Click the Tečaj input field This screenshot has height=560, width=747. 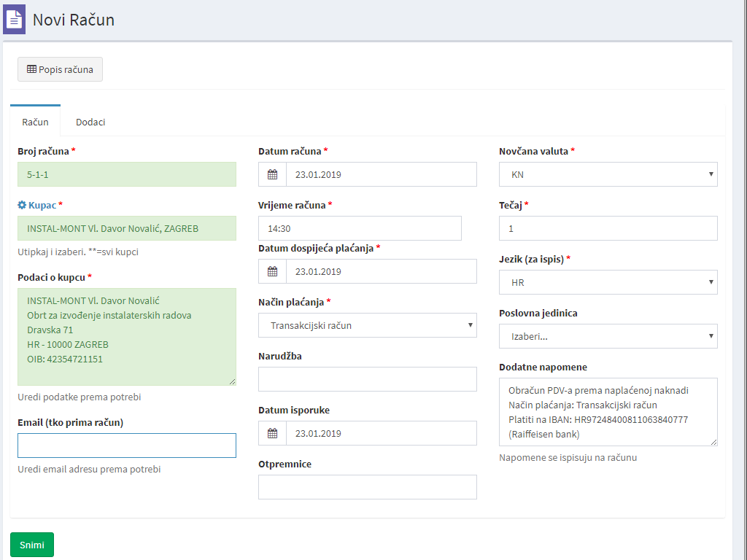point(608,229)
